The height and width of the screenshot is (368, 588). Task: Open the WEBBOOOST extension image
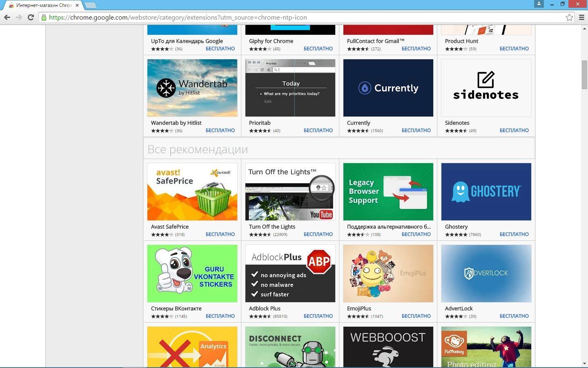pos(388,347)
